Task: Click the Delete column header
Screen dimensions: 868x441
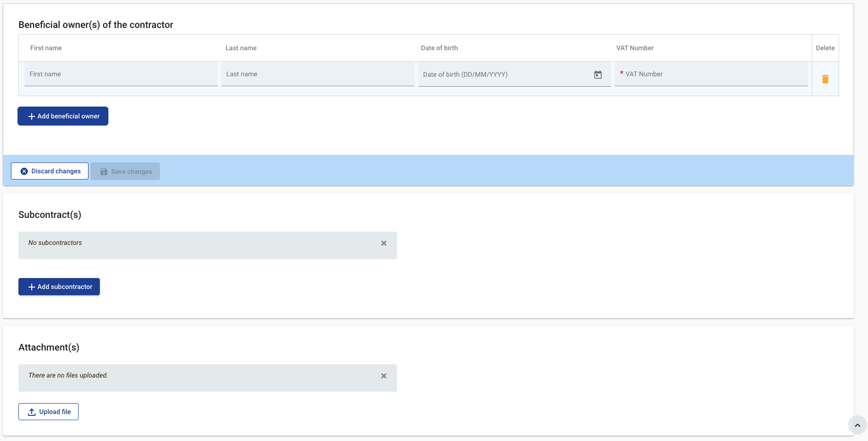Action: pyautogui.click(x=825, y=48)
